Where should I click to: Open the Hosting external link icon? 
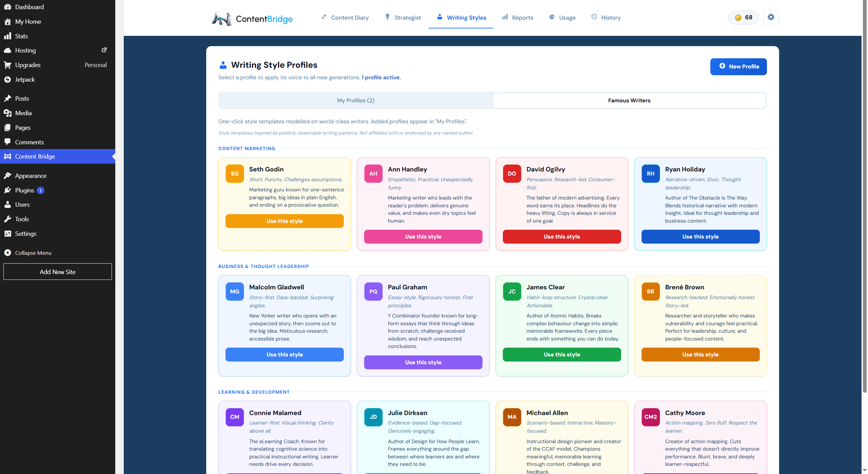coord(104,50)
